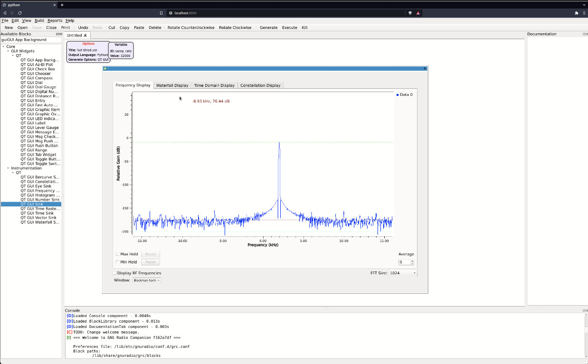The image size is (588, 364).
Task: Click Rotate Clockwise on the toolbar
Action: pos(235,28)
